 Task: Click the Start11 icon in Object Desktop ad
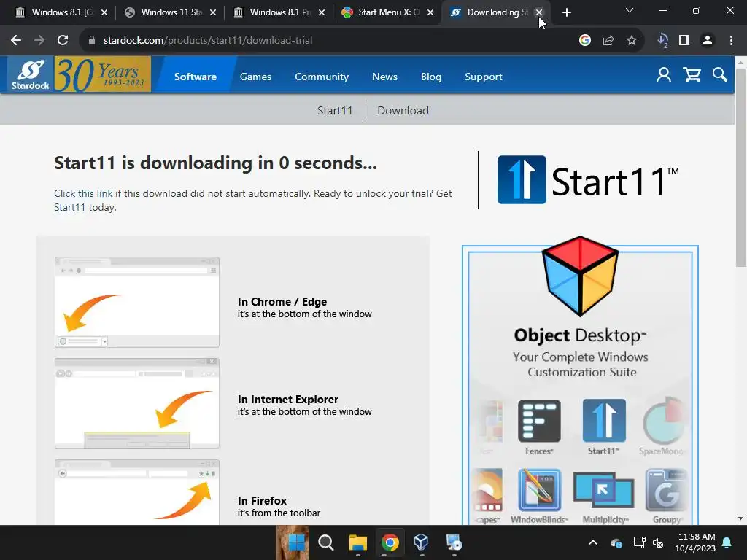tap(604, 421)
